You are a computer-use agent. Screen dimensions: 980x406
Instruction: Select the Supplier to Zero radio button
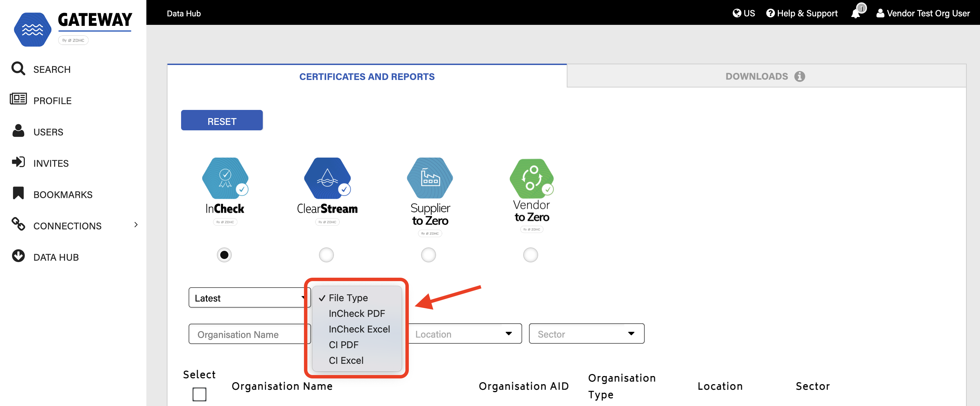coord(428,255)
